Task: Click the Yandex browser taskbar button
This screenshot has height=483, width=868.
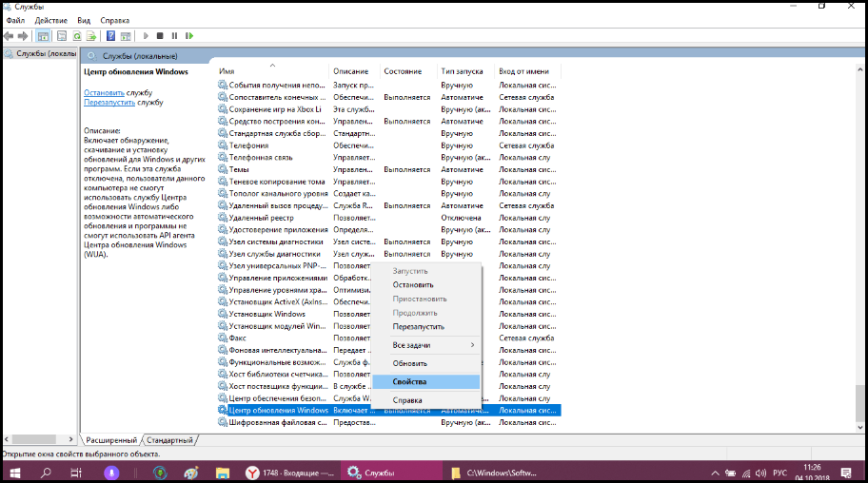Action: (290, 473)
